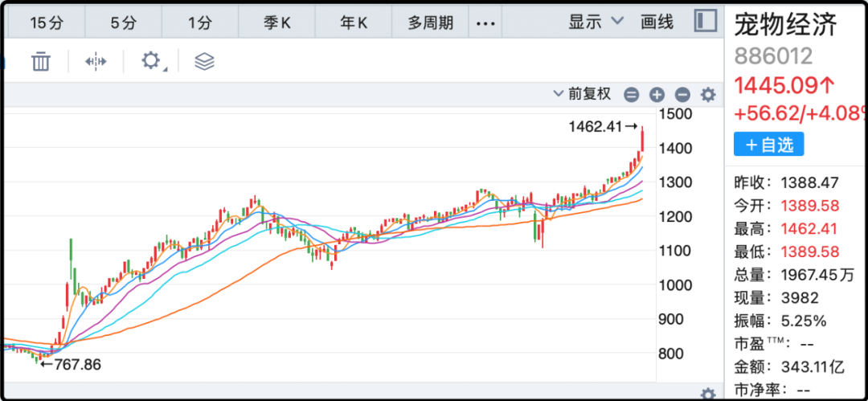Open the drawing settings gear icon
This screenshot has height=401, width=868.
coord(151,61)
